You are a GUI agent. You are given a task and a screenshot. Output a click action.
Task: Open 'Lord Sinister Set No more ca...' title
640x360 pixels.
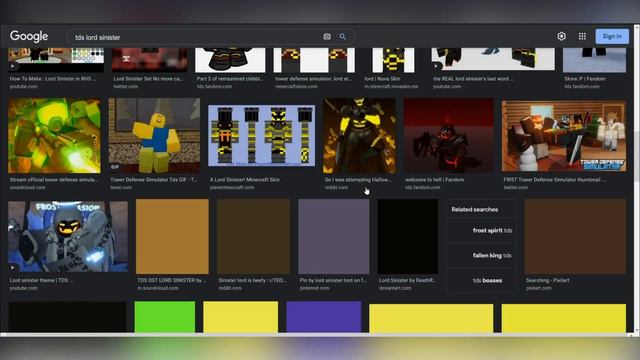(148, 79)
